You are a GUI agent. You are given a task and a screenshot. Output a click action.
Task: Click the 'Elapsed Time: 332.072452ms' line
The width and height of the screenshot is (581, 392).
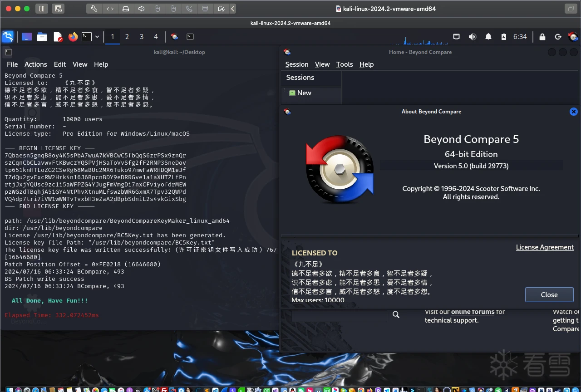point(52,315)
